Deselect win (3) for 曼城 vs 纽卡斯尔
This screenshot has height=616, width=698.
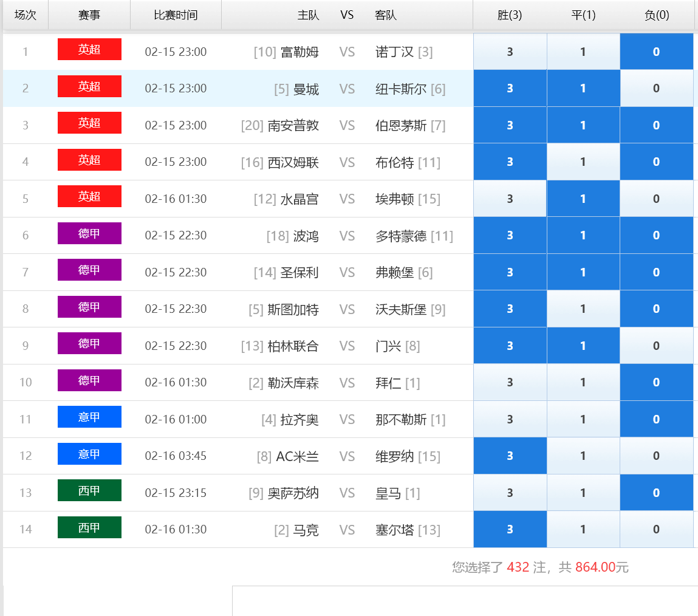(x=510, y=88)
